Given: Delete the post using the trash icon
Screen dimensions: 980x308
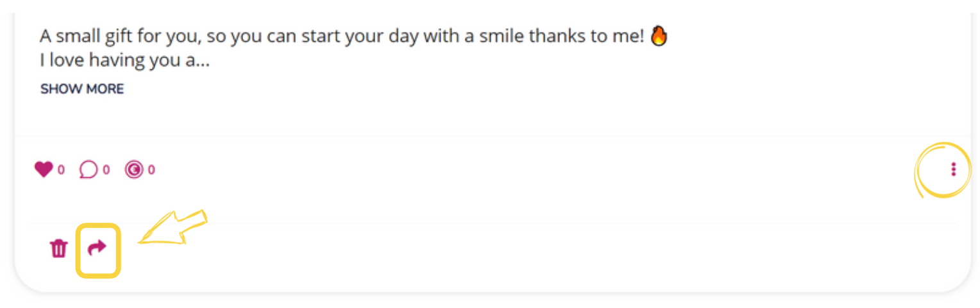Looking at the screenshot, I should click(59, 248).
